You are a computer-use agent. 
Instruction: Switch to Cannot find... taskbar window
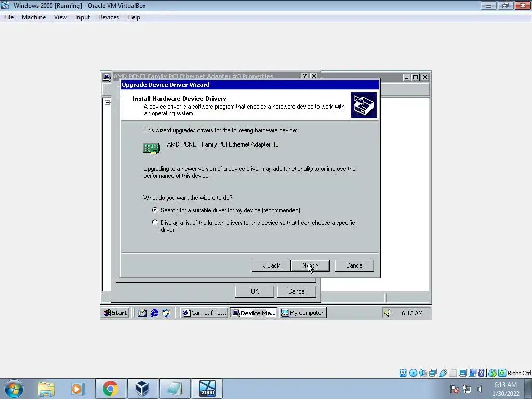(x=204, y=313)
